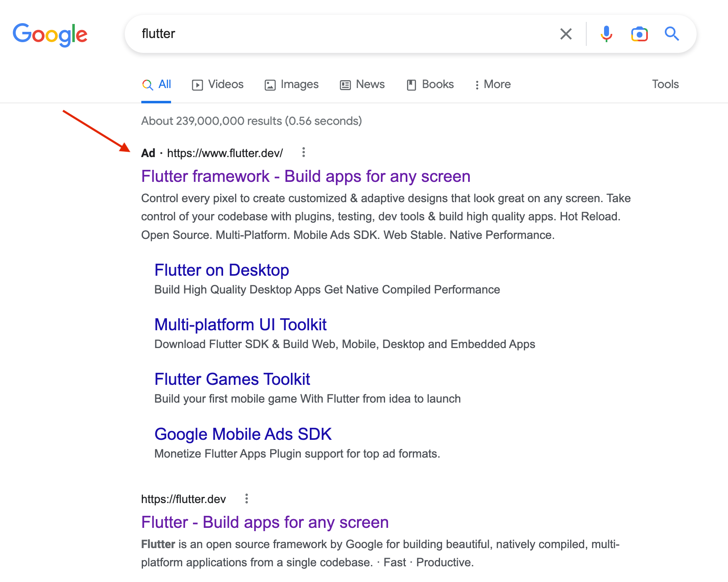The height and width of the screenshot is (582, 728).
Task: Open options dots beside https://flutter.dev
Action: (x=247, y=499)
